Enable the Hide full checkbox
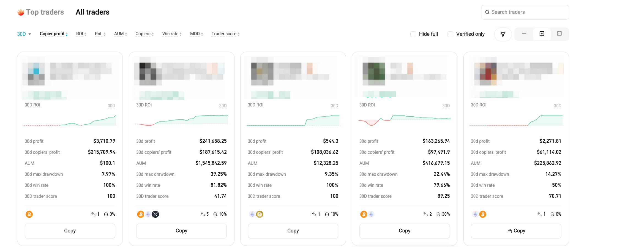 413,34
